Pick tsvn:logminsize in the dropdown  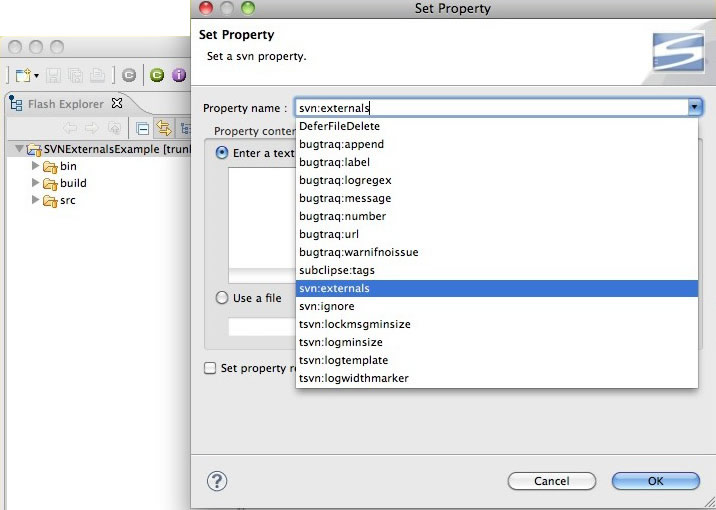497,342
